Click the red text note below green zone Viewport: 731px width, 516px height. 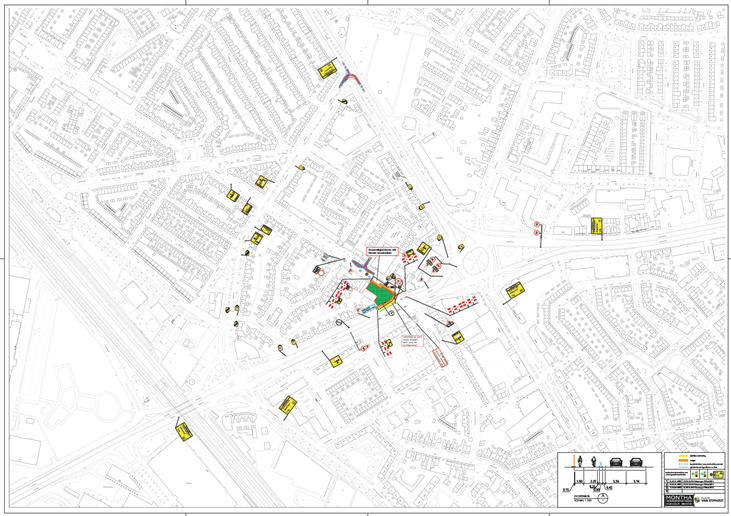[414, 342]
